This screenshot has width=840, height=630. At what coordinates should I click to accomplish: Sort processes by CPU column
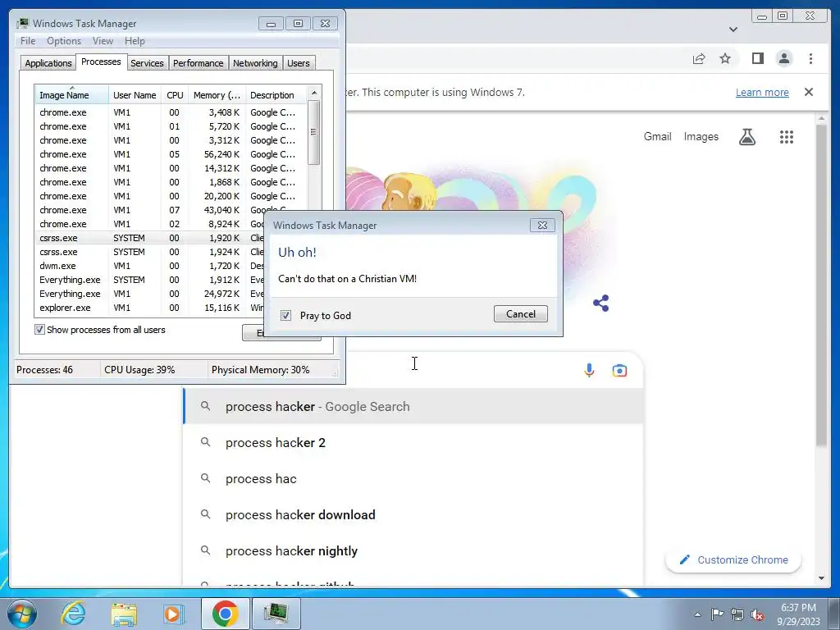coord(175,95)
